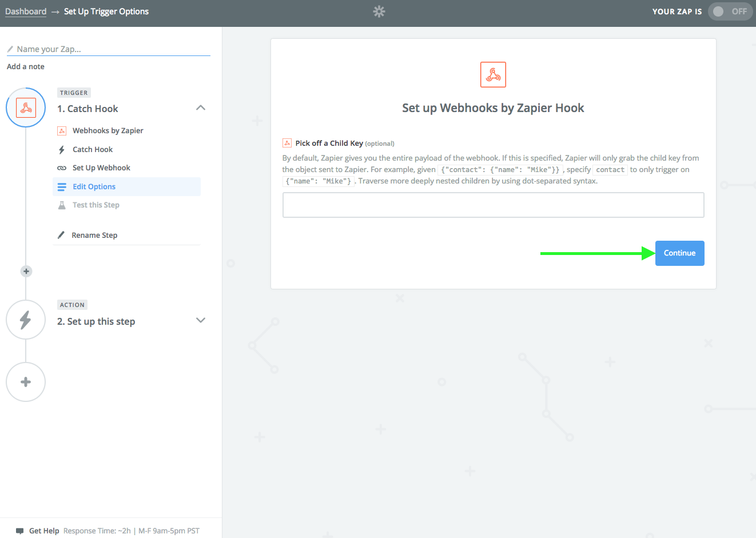Screen dimensions: 756x538
Task: Go to the Edit Options substep
Action: [x=126, y=187]
